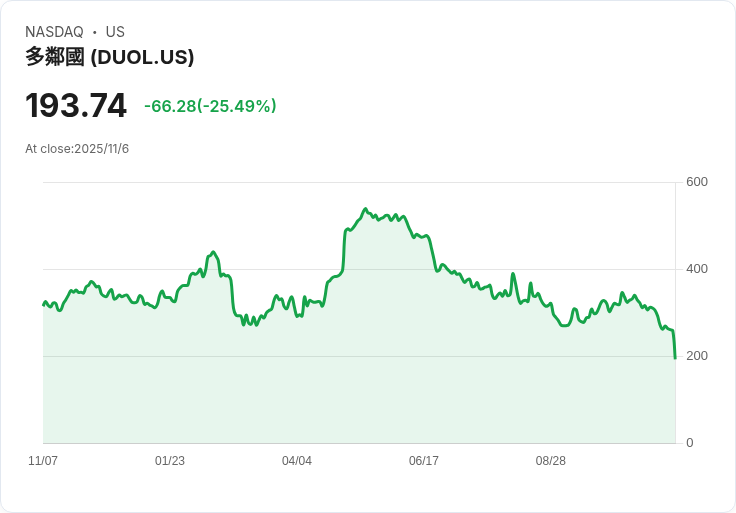Click the -66.28(-25.49%) change value
Viewport: 736px width, 513px height.
(x=210, y=106)
